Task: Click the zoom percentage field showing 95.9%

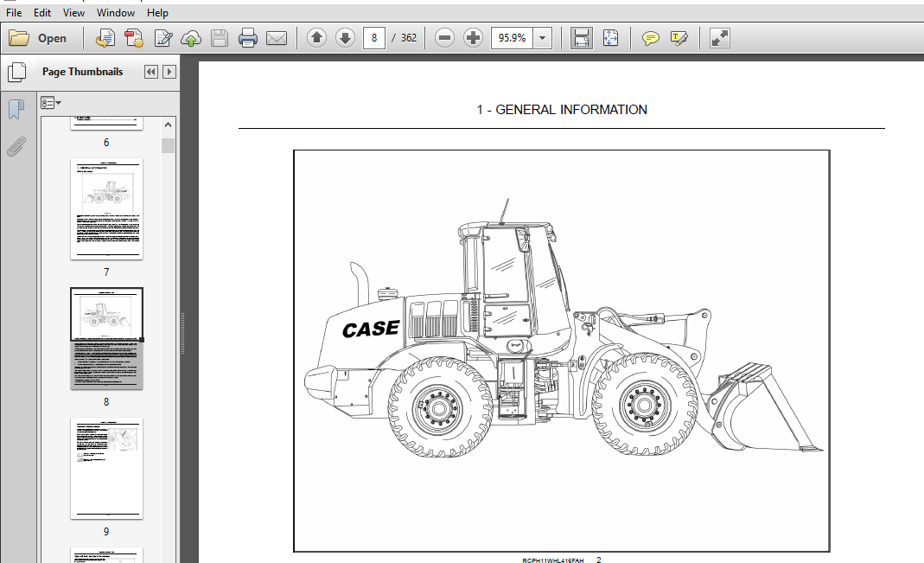Action: point(512,38)
